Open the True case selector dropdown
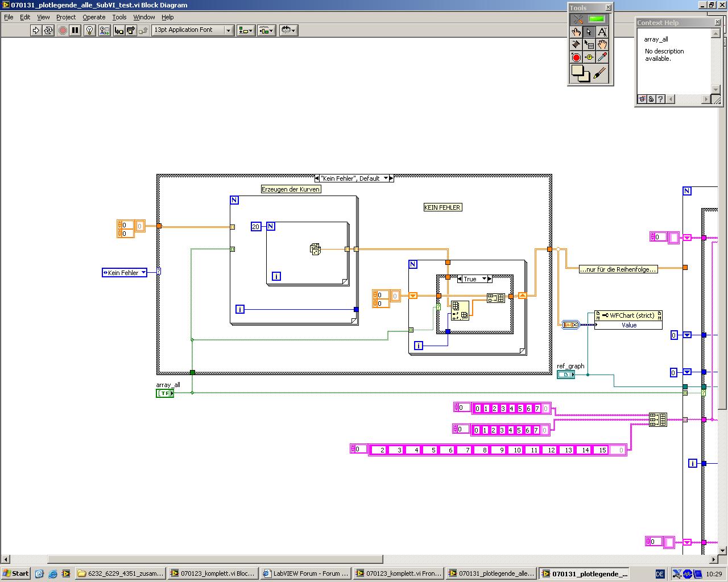Viewport: 728px width, 582px height. click(x=485, y=279)
